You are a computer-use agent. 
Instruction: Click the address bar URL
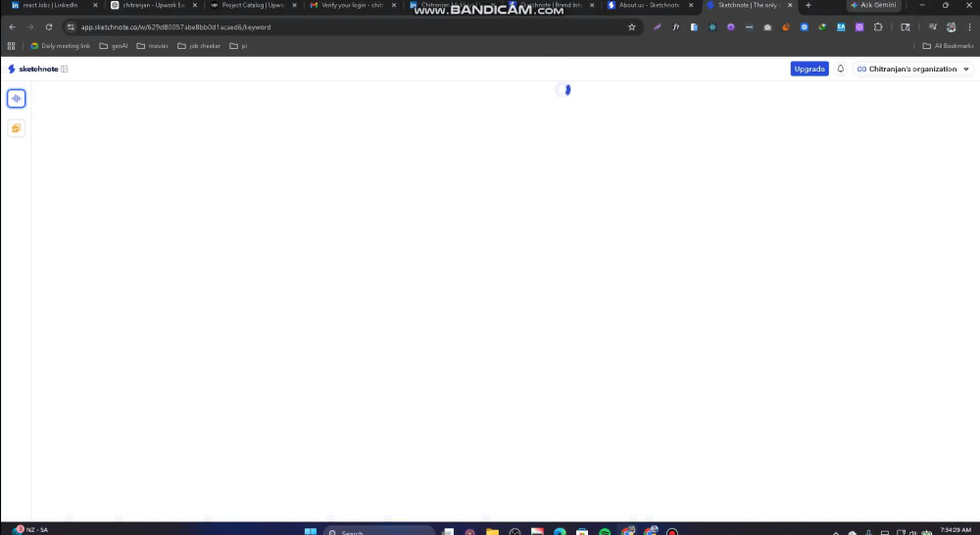[175, 27]
